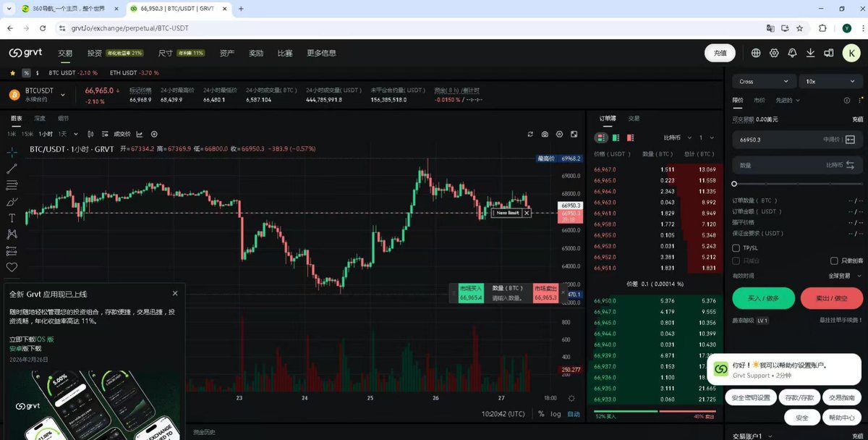Open the 10x leverage dropdown

pos(830,82)
